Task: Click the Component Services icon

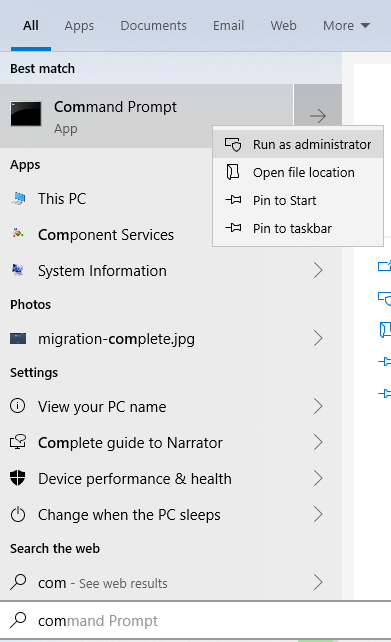Action: coord(18,233)
